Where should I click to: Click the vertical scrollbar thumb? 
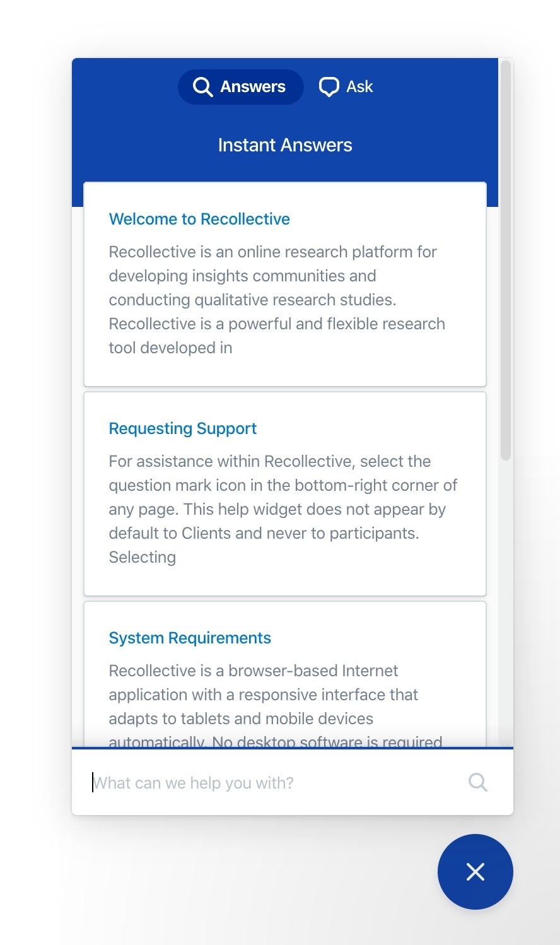(505, 259)
